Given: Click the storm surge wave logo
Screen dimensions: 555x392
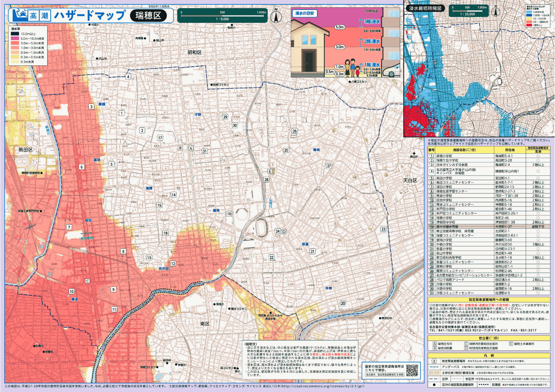Looking at the screenshot, I should pos(18,15).
